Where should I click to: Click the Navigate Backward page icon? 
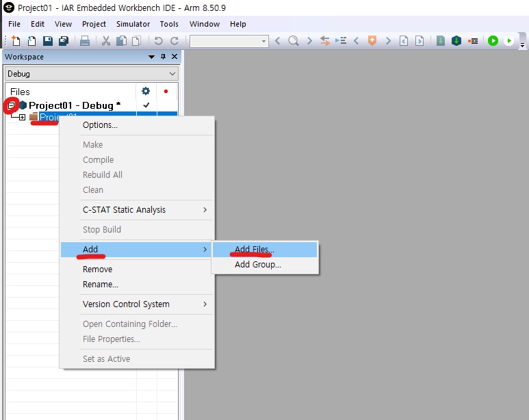click(x=404, y=41)
